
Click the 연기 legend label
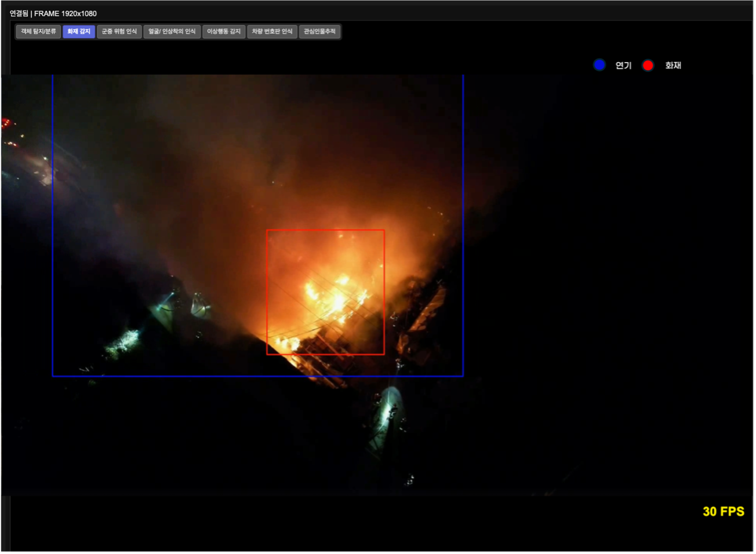pyautogui.click(x=623, y=65)
